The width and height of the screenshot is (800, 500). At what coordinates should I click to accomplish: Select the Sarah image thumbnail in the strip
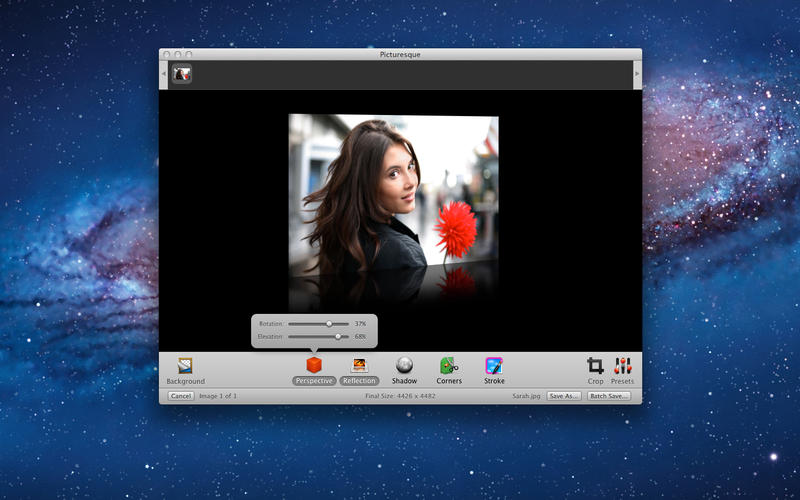pos(182,74)
